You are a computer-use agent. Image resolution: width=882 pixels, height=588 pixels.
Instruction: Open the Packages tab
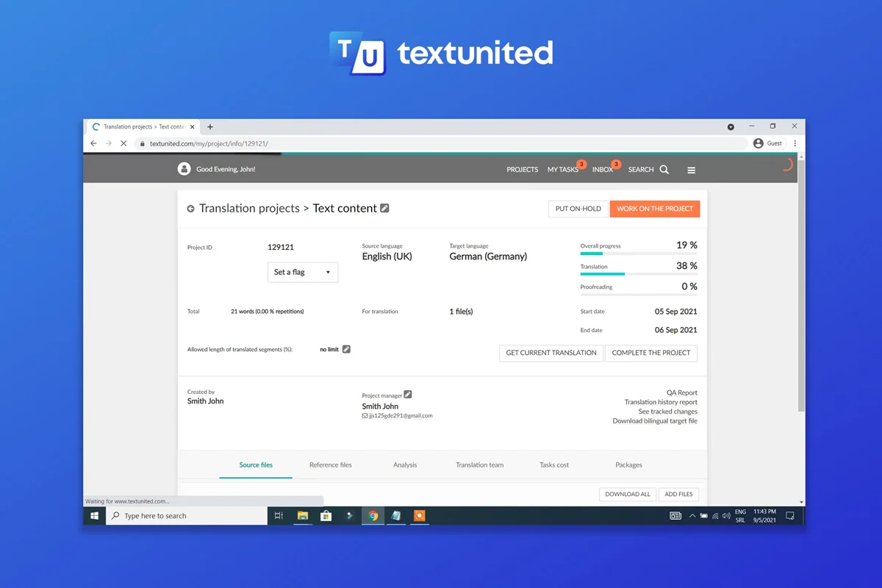[x=628, y=465]
